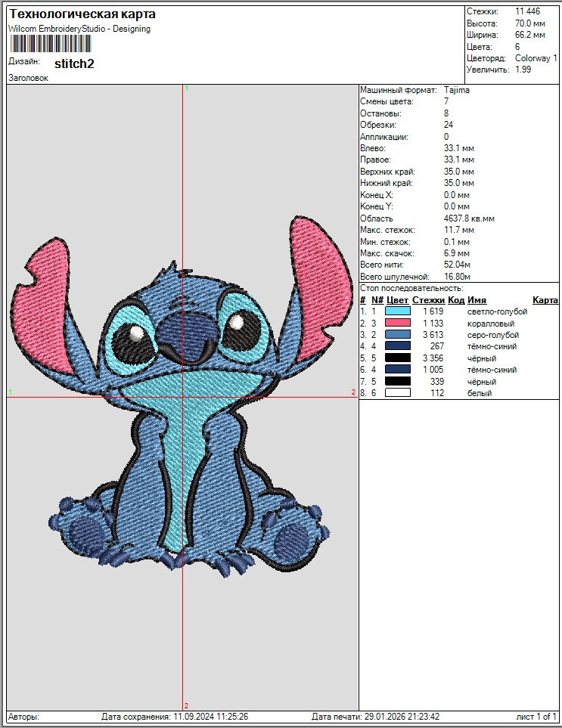Viewport: 562px width, 728px height.
Task: Click the Дата сохранения footer field
Action: click(175, 717)
